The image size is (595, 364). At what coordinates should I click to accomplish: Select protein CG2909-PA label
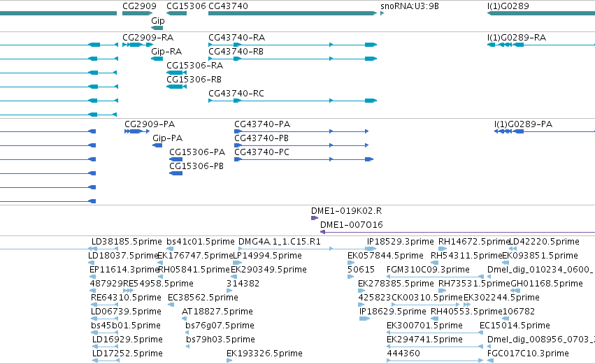tap(150, 124)
